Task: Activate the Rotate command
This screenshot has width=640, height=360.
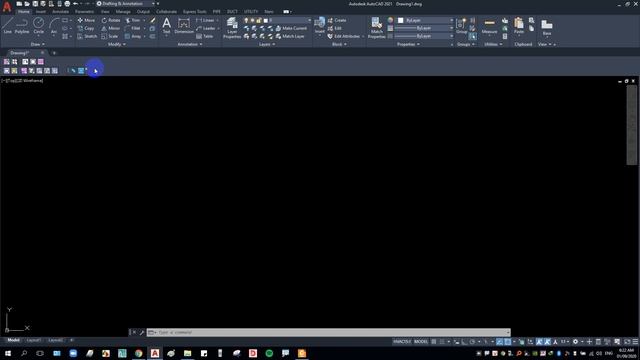Action: tap(111, 20)
